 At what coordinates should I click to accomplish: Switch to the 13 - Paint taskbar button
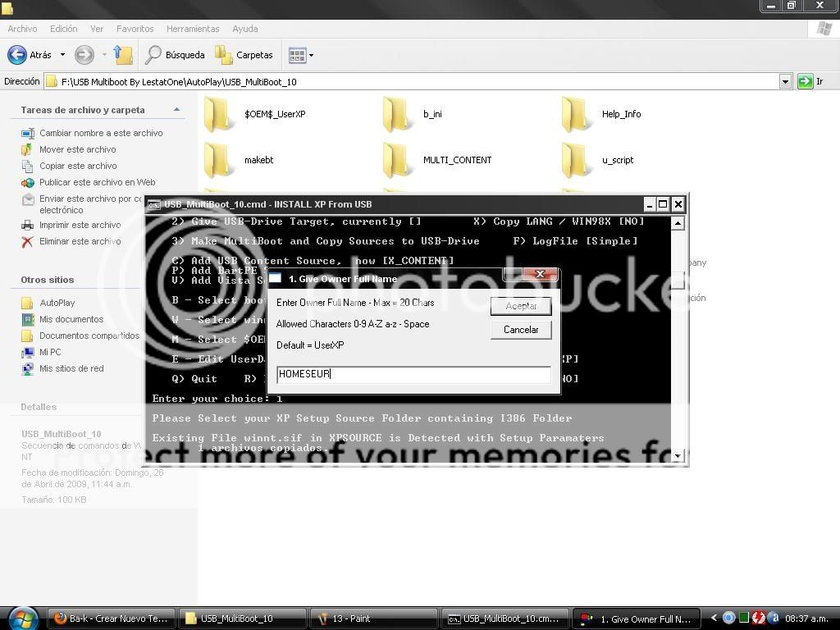(x=374, y=619)
